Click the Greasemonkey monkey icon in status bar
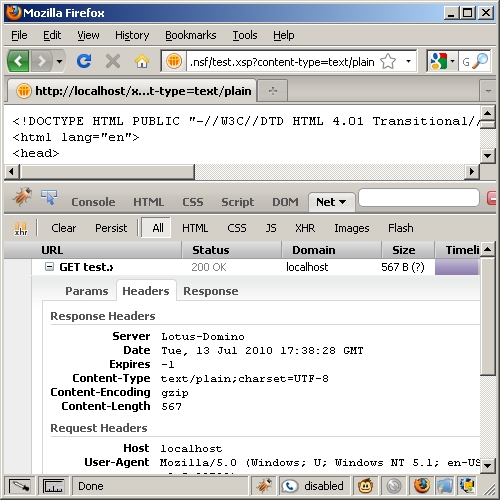 (x=366, y=486)
